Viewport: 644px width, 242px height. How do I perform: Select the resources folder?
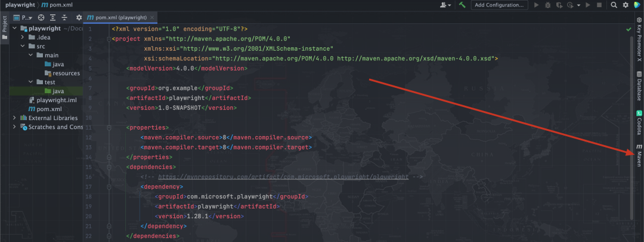coord(62,73)
